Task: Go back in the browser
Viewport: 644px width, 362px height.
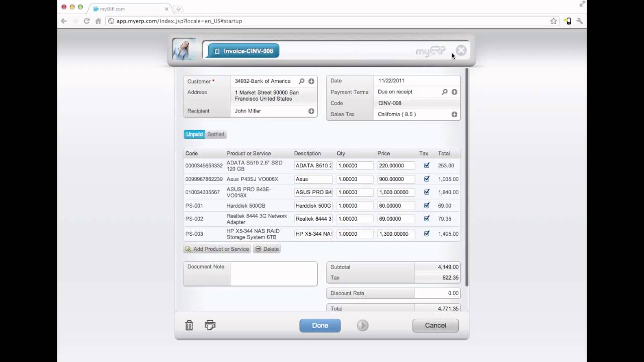Action: point(64,21)
